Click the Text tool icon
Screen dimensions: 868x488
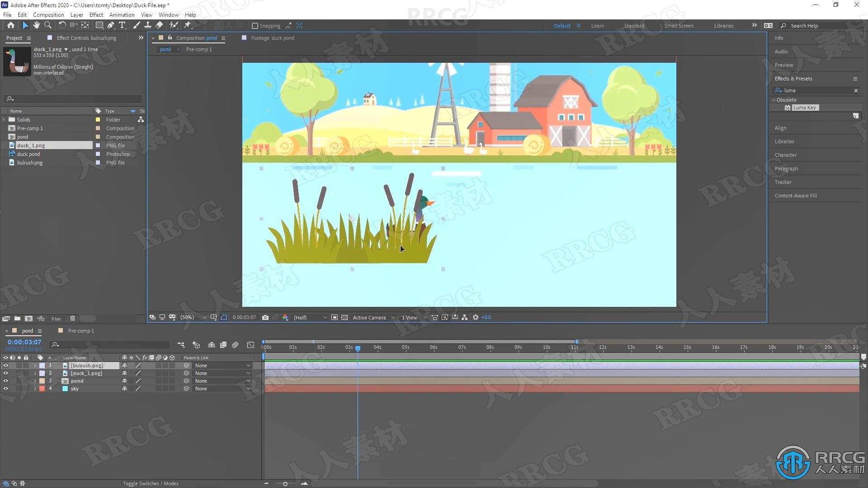coord(123,25)
